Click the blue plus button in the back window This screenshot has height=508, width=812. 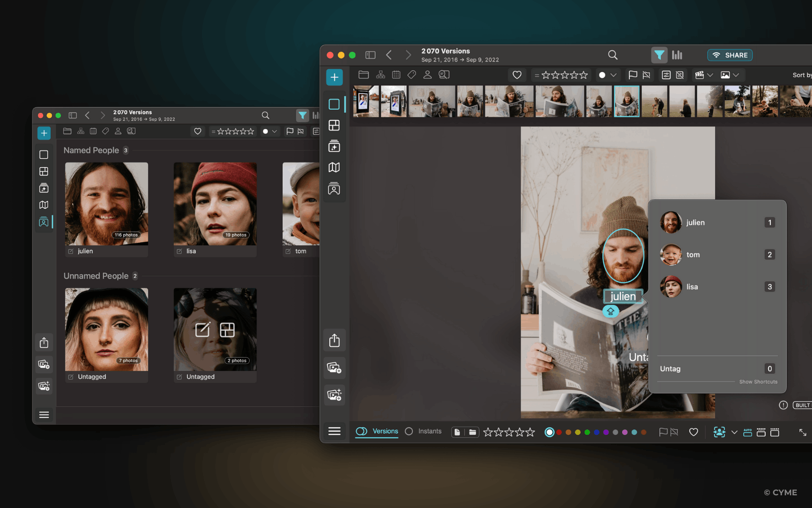44,133
